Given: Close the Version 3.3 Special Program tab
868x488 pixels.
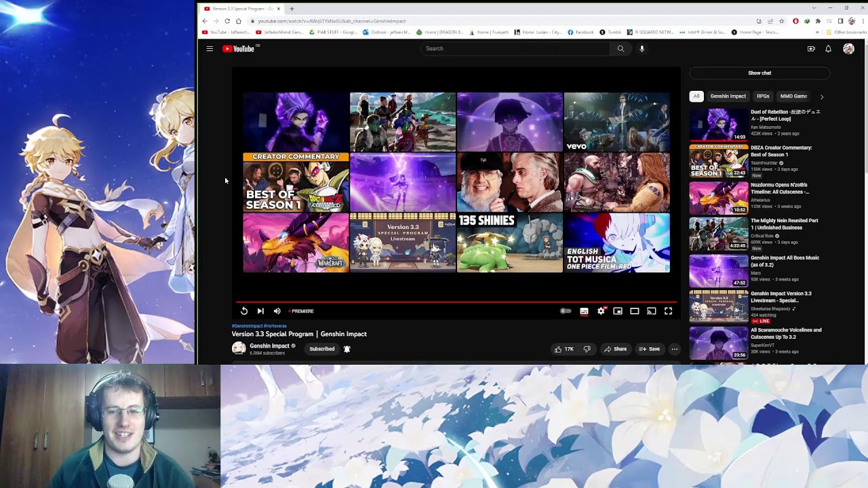Looking at the screenshot, I should pos(278,9).
